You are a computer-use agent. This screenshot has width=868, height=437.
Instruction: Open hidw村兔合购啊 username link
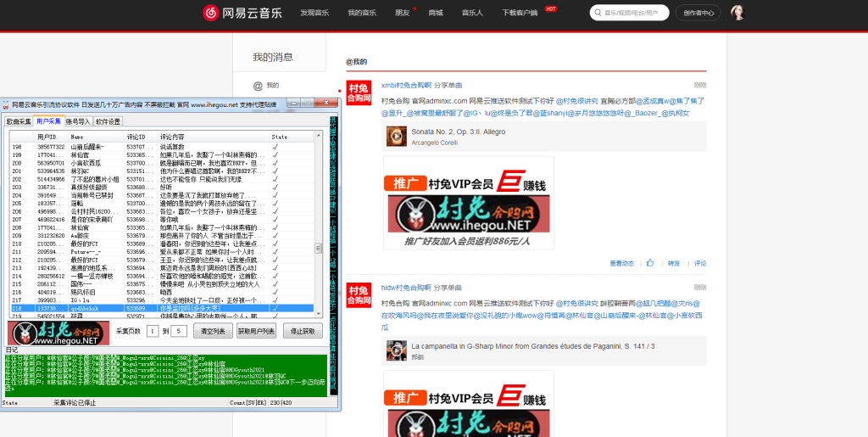coord(406,288)
